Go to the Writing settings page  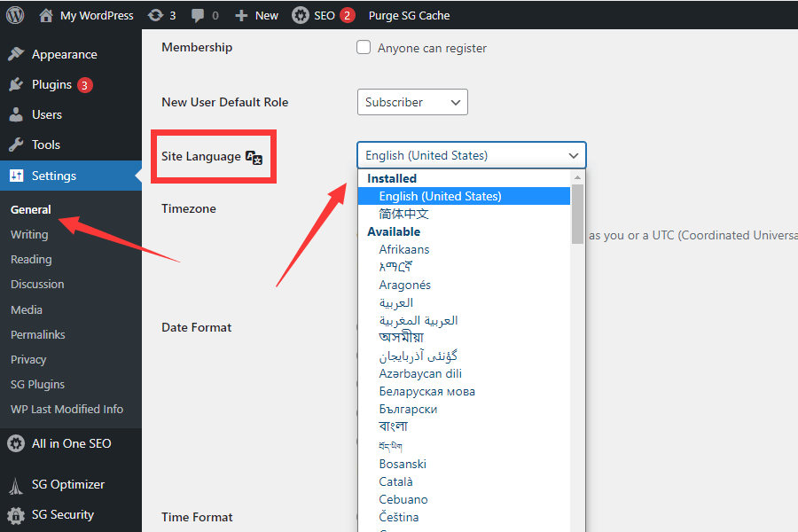[29, 235]
